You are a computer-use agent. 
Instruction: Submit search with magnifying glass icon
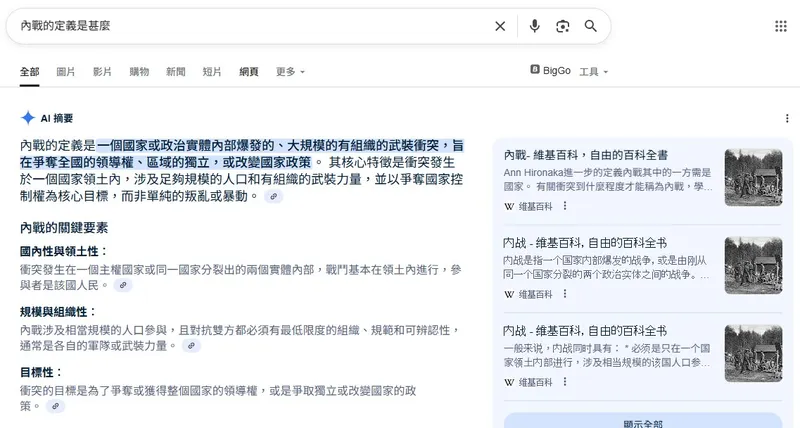pyautogui.click(x=590, y=26)
